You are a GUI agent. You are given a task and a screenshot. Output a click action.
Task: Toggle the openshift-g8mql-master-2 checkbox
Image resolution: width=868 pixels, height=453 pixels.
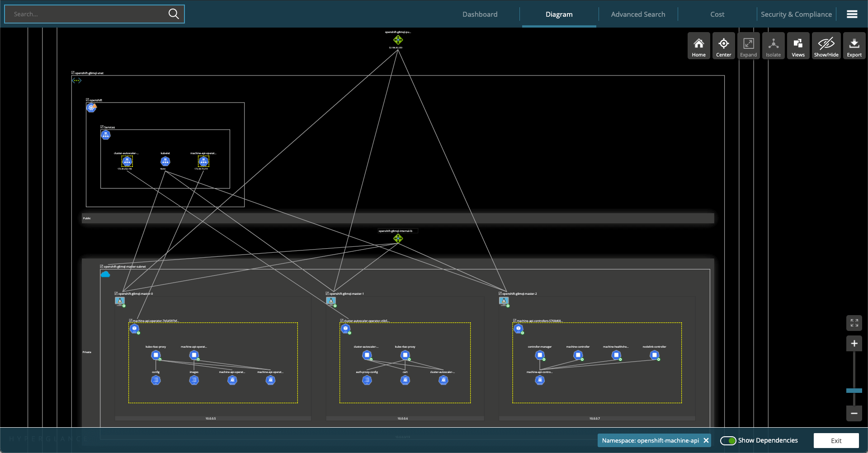tap(500, 293)
